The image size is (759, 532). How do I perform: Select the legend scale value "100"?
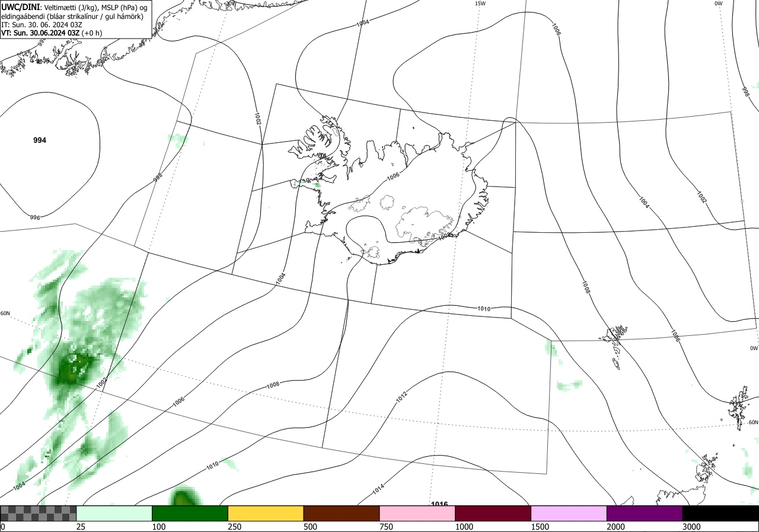tap(159, 527)
